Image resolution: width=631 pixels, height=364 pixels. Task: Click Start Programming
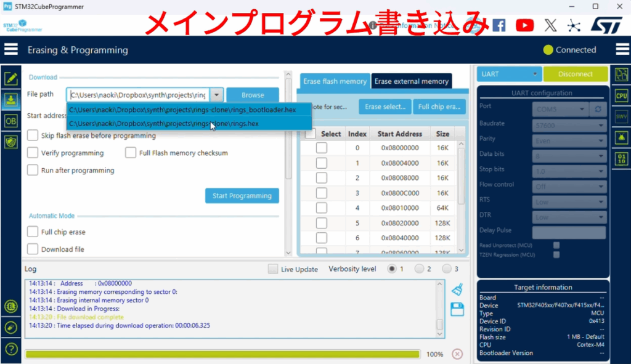242,195
